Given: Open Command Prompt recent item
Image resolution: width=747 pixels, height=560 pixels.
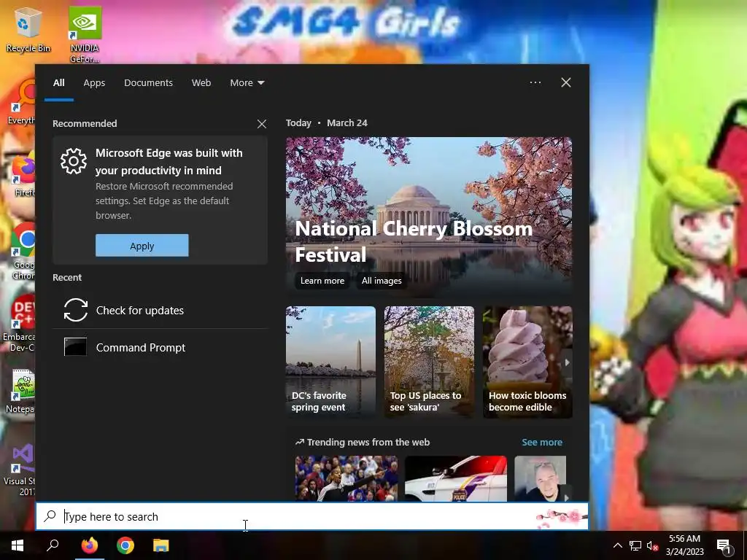Looking at the screenshot, I should tap(160, 347).
